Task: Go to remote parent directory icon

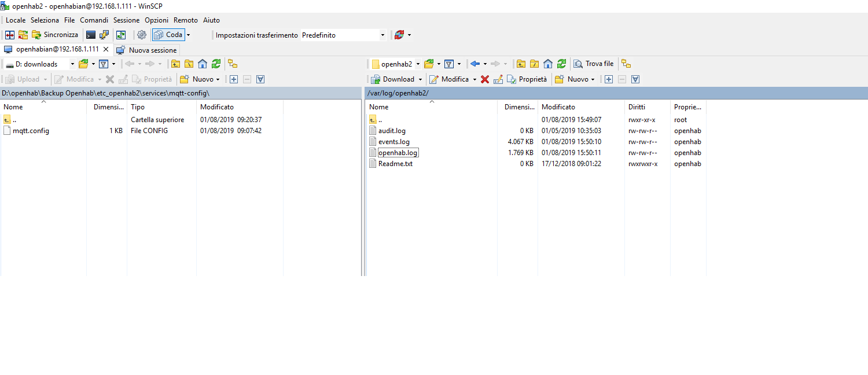Action: [x=521, y=64]
